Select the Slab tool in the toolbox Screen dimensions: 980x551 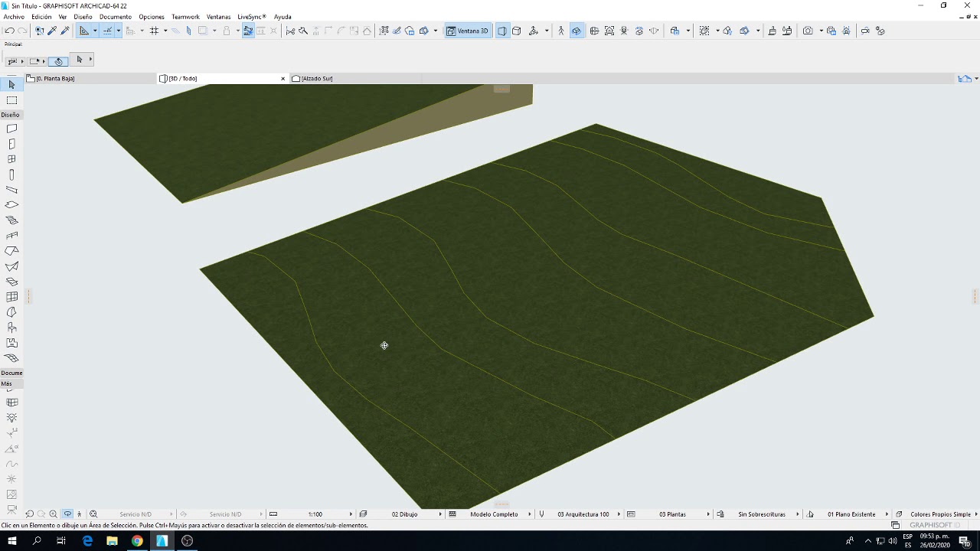11,205
